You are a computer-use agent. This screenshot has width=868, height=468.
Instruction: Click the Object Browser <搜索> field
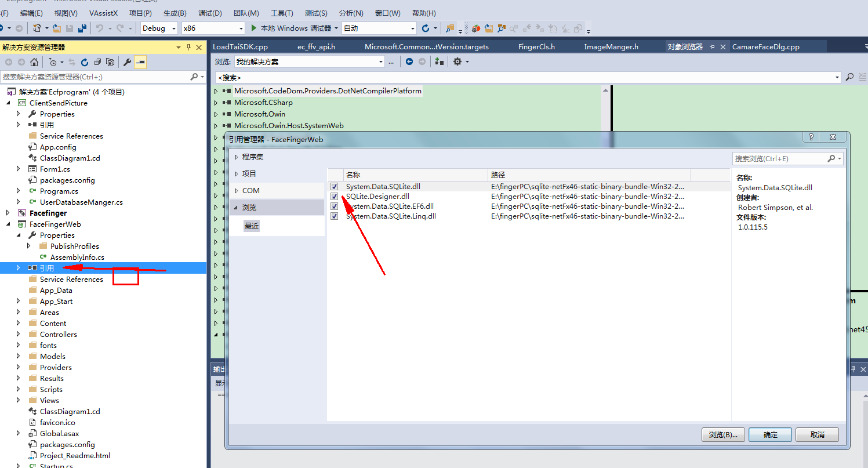tap(528, 77)
